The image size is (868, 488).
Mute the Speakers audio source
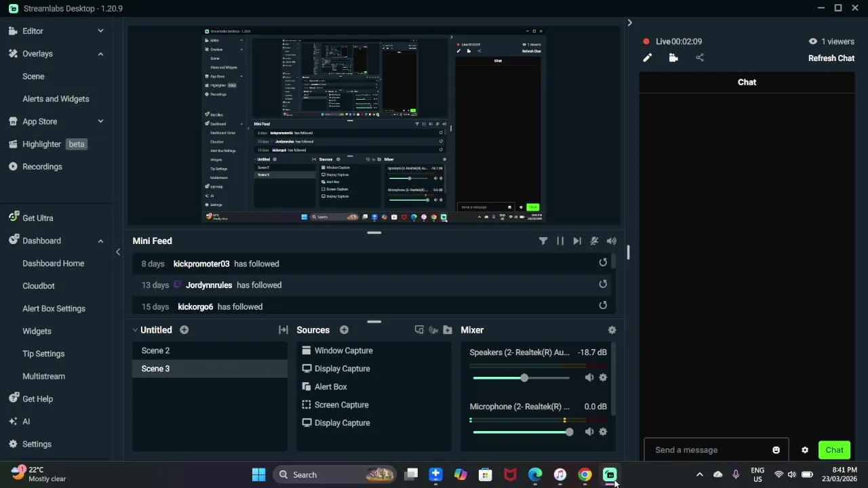tap(589, 378)
